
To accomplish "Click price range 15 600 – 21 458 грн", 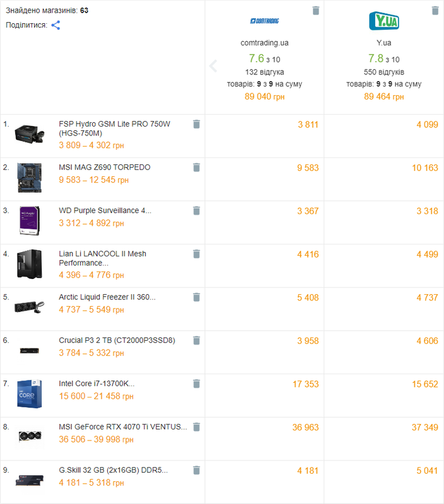I will 96,396.
